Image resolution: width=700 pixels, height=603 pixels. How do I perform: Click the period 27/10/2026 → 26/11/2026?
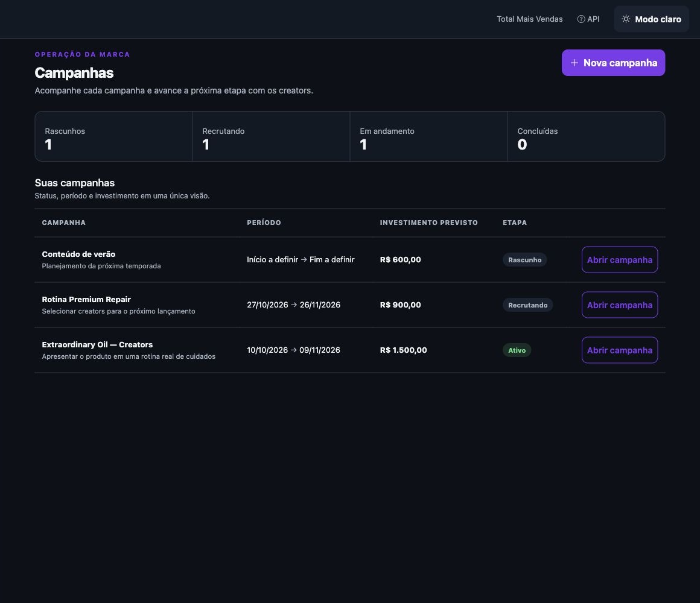tap(293, 305)
